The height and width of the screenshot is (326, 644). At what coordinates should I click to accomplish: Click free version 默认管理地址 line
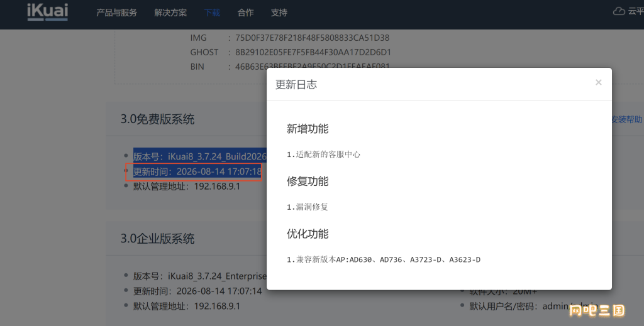pos(186,186)
